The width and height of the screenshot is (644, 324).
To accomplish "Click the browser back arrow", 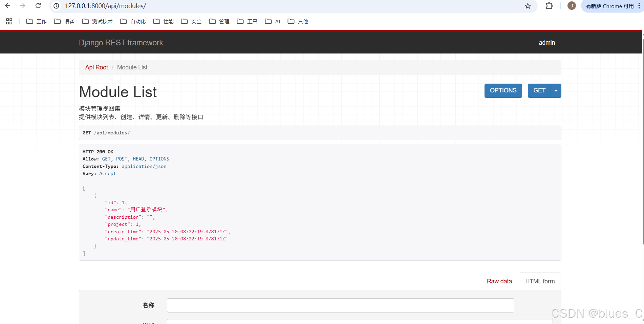I will click(8, 6).
